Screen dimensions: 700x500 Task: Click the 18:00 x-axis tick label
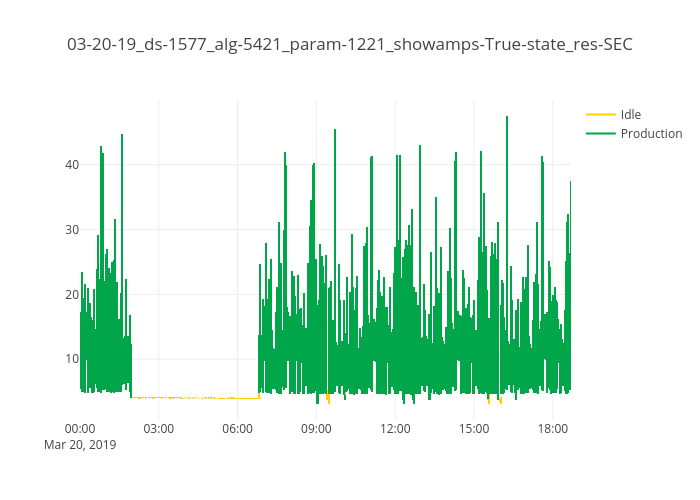553,429
